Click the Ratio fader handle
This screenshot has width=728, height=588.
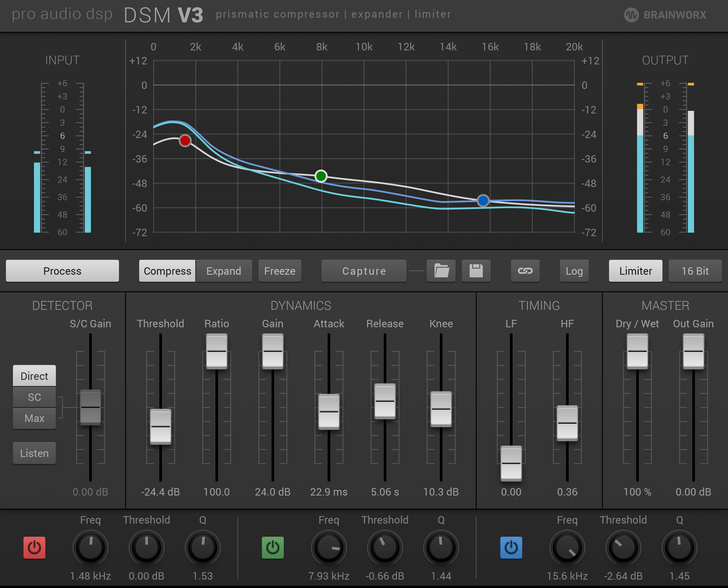[217, 351]
